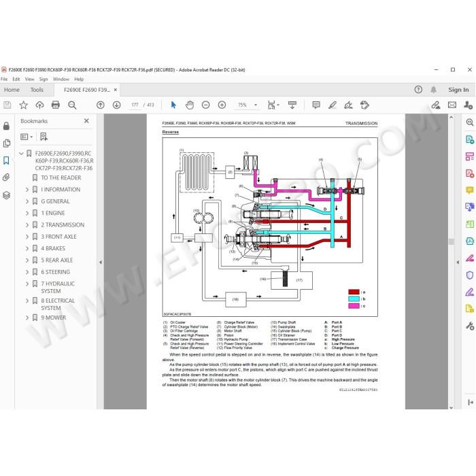This screenshot has height=476, width=476.
Task: Go to previous page arrow
Action: click(101, 105)
